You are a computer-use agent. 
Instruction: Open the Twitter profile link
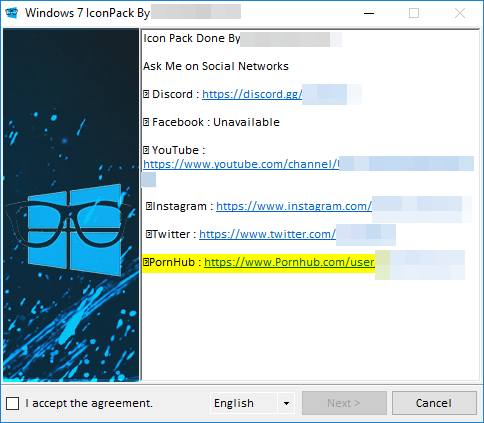(267, 234)
